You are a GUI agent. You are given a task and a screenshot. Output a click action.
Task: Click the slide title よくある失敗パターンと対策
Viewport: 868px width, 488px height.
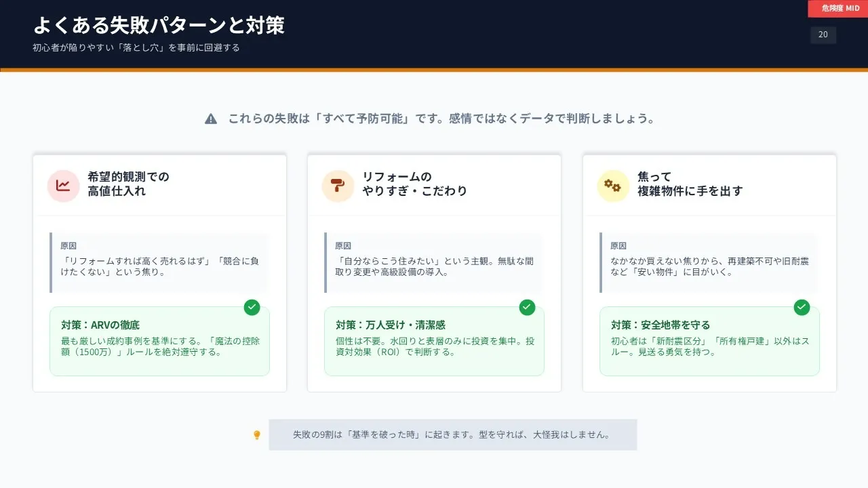coord(159,25)
